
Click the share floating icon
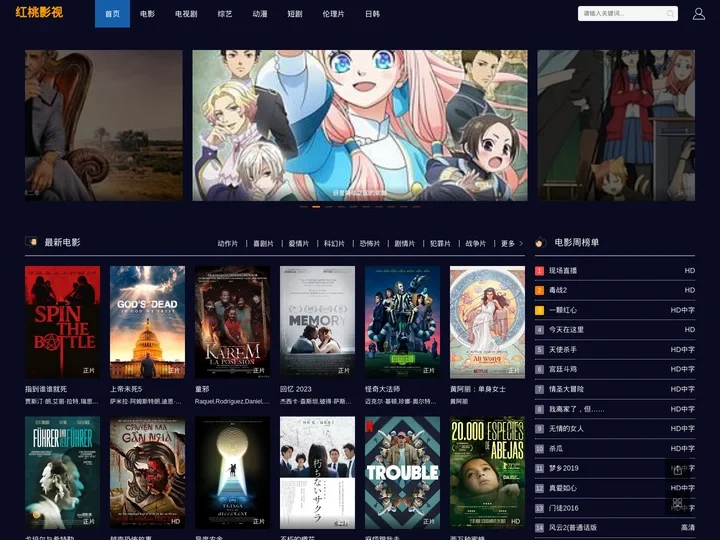point(677,470)
